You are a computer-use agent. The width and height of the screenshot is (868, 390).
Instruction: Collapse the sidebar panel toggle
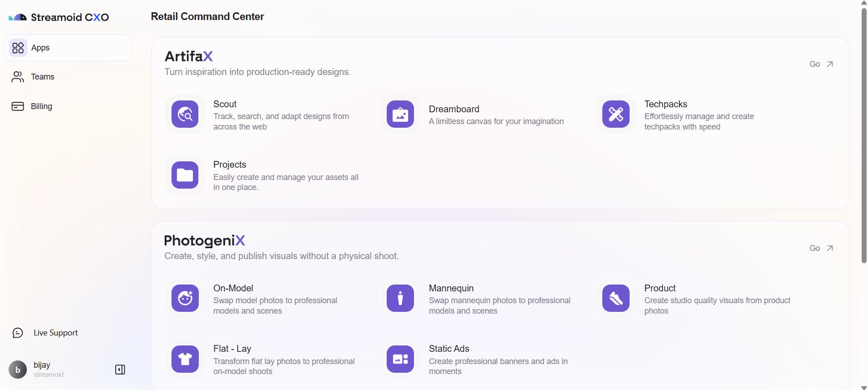pos(120,370)
